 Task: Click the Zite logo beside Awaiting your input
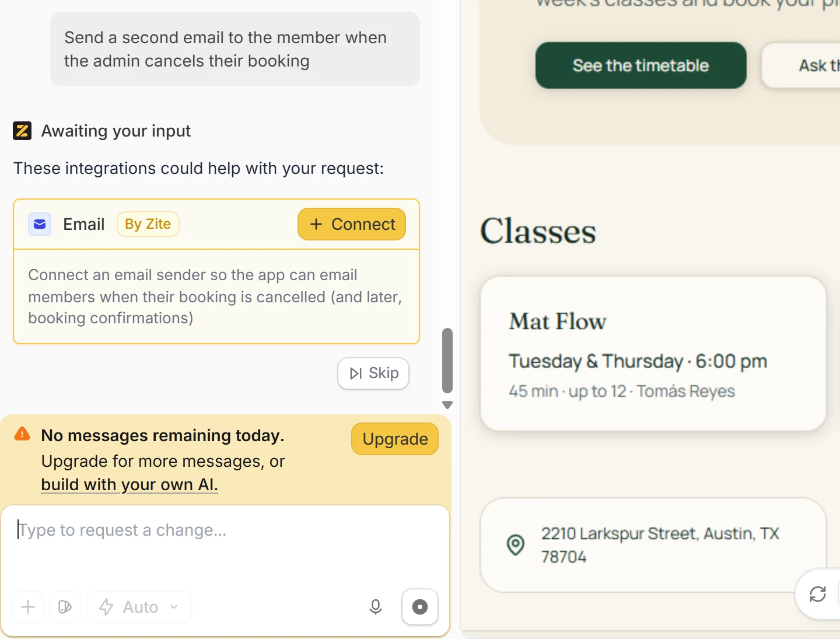(22, 131)
